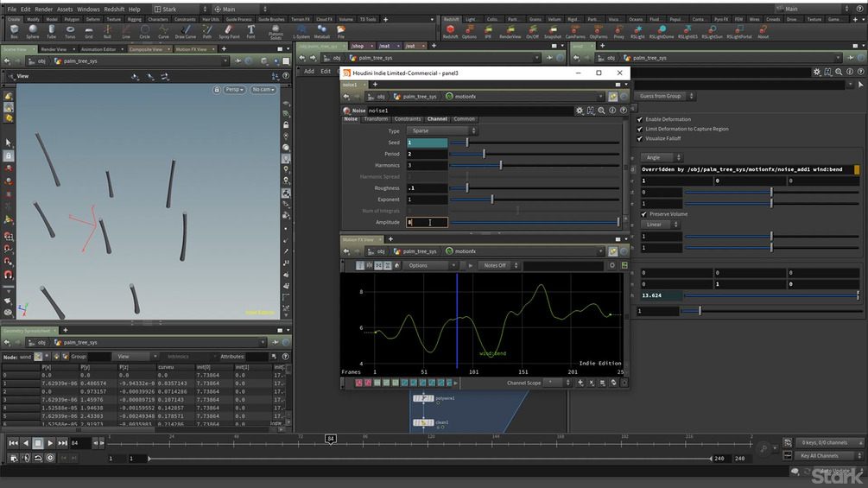The height and width of the screenshot is (488, 868).
Task: Click the Roughness value field
Action: pyautogui.click(x=427, y=188)
